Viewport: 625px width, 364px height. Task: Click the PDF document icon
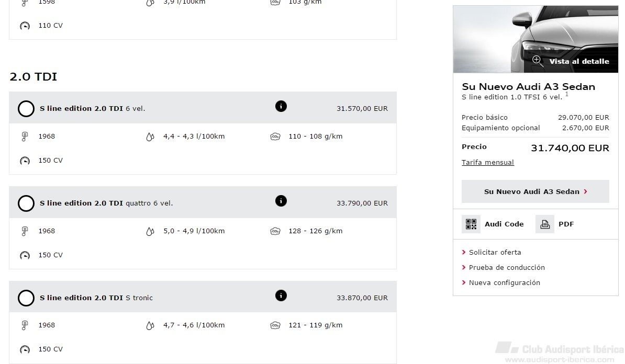(x=545, y=224)
